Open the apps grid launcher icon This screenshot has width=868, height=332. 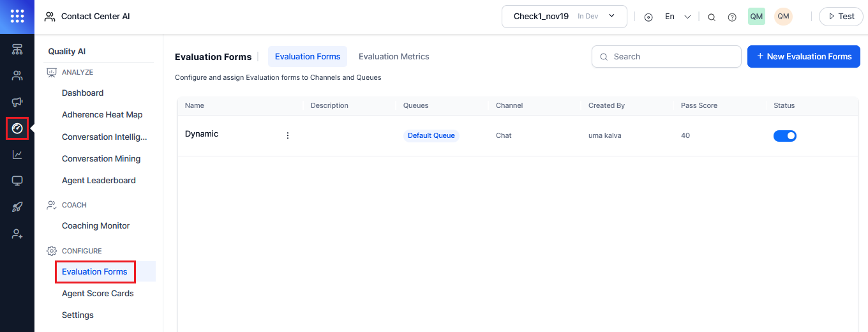(17, 17)
